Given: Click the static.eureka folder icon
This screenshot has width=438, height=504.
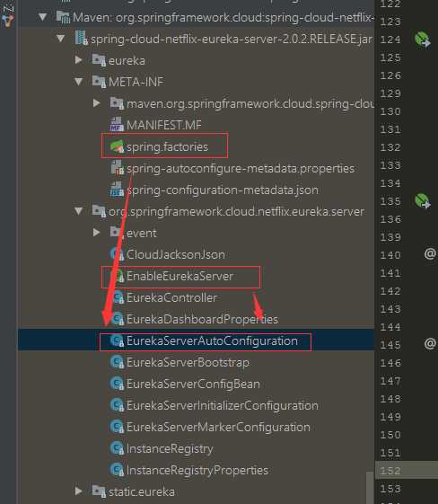Looking at the screenshot, I should click(x=99, y=491).
